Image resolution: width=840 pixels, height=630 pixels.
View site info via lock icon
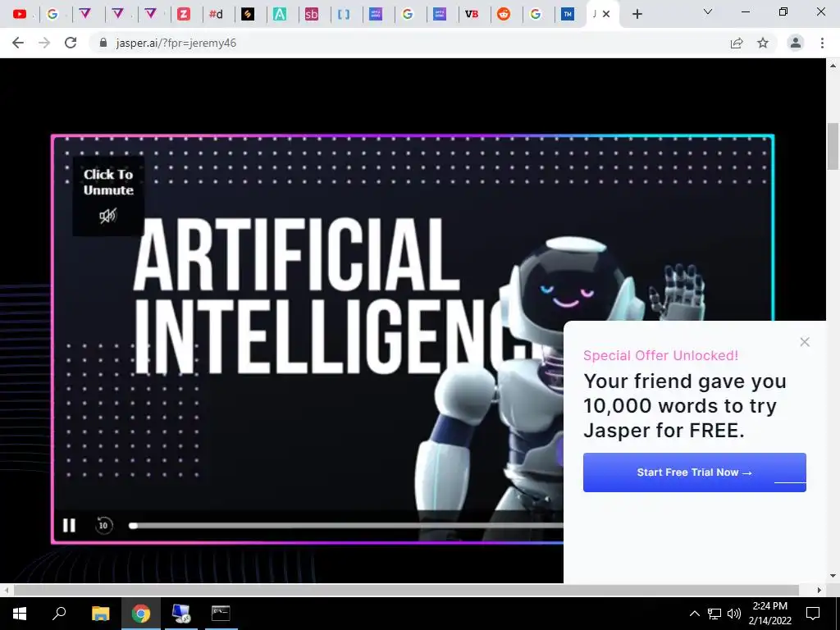[x=103, y=43]
